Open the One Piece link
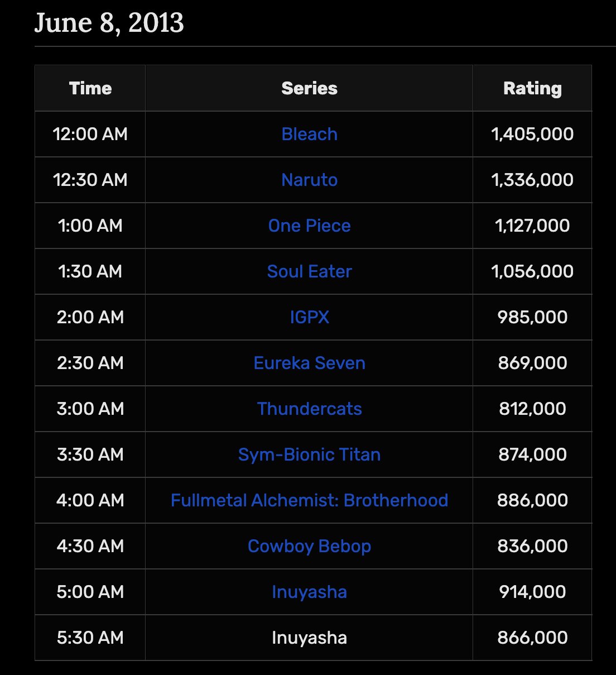 tap(309, 226)
